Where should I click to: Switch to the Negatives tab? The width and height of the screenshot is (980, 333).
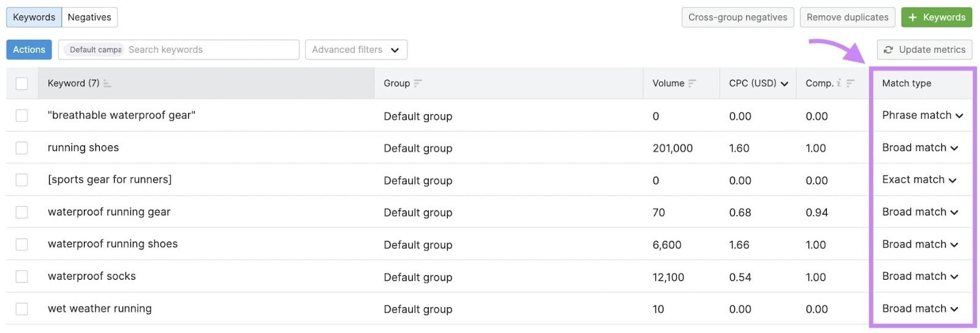89,17
